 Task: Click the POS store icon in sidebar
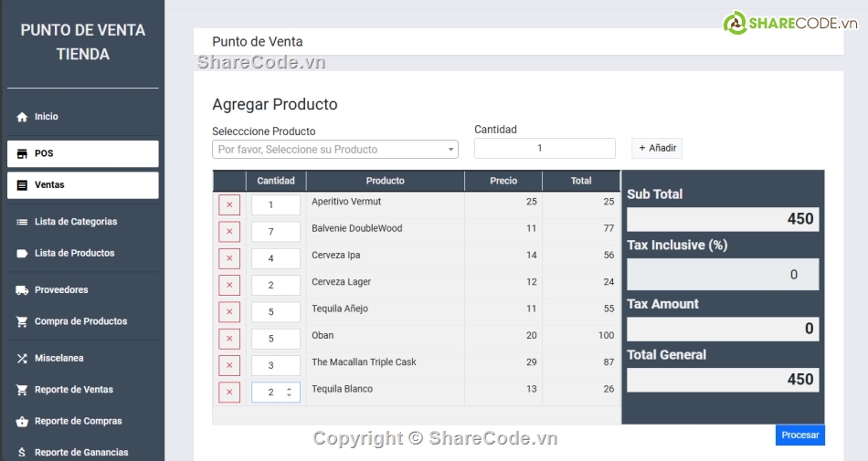[22, 153]
